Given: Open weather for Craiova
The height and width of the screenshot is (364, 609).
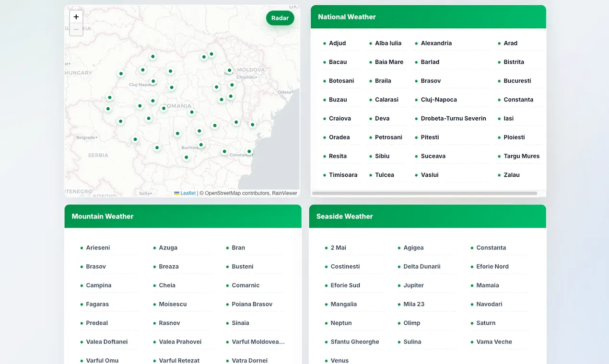Looking at the screenshot, I should 340,118.
